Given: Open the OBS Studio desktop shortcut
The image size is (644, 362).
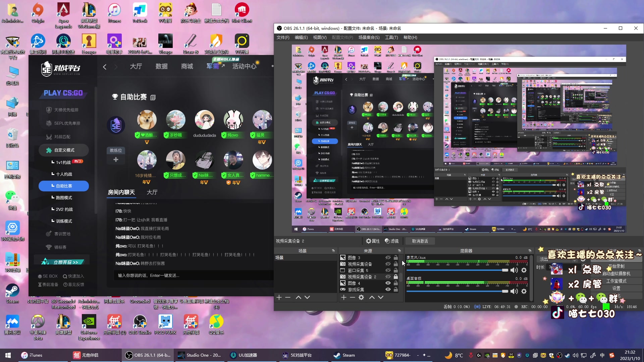Looking at the screenshot, I should coord(140,324).
